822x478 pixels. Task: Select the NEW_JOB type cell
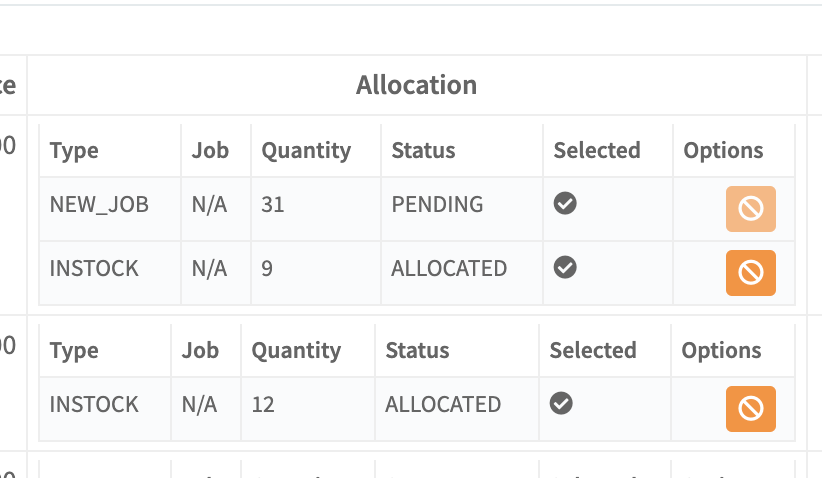pyautogui.click(x=99, y=205)
